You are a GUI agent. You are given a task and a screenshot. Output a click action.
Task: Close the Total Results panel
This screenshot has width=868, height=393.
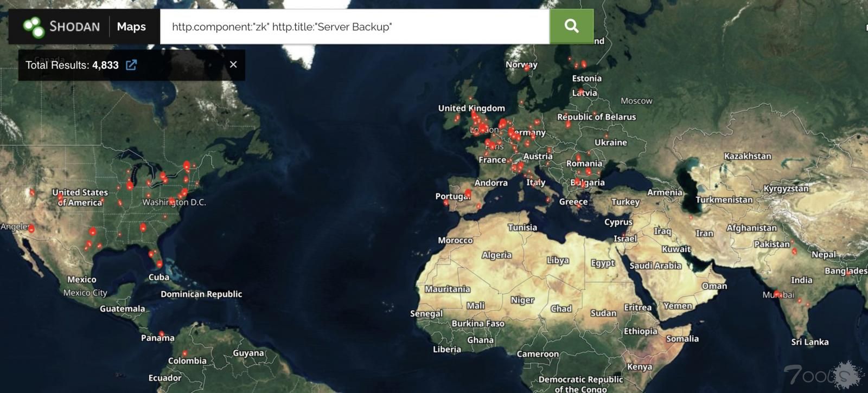[x=233, y=65]
